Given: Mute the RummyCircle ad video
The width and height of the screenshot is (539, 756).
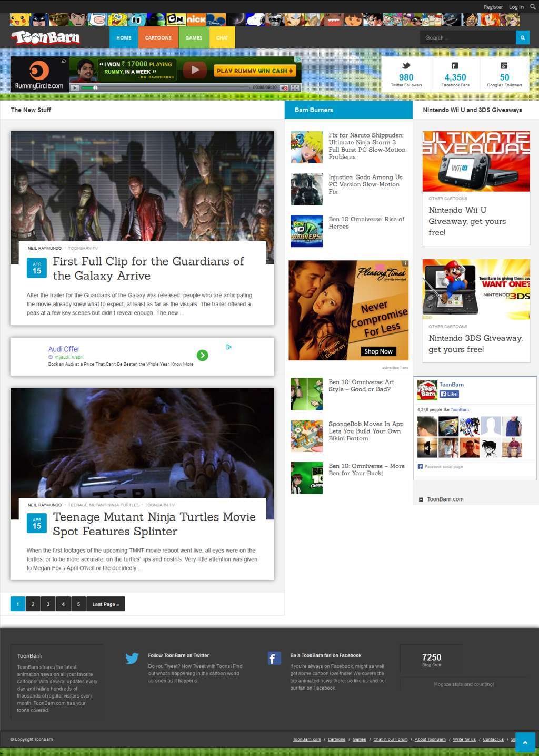Looking at the screenshot, I should (284, 88).
